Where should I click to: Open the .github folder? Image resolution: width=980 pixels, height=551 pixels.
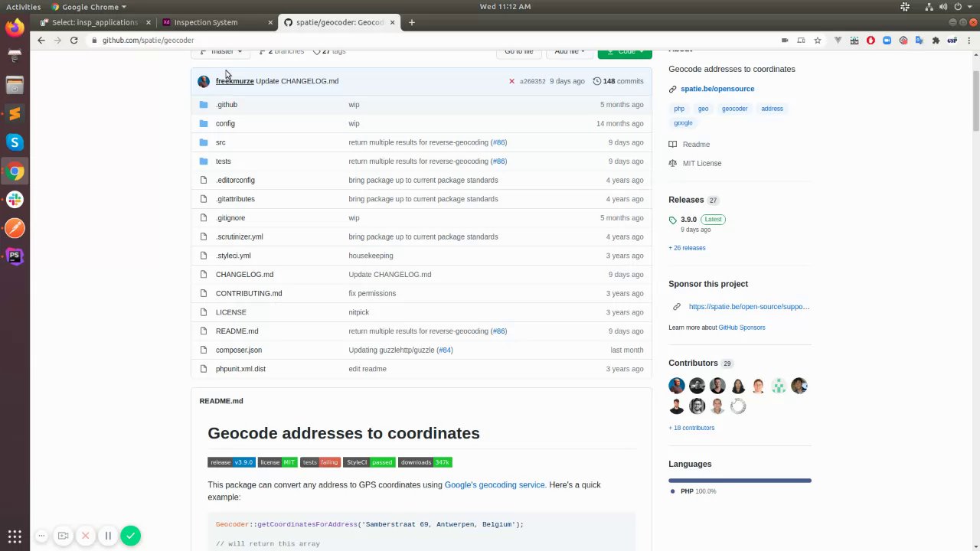coord(227,105)
